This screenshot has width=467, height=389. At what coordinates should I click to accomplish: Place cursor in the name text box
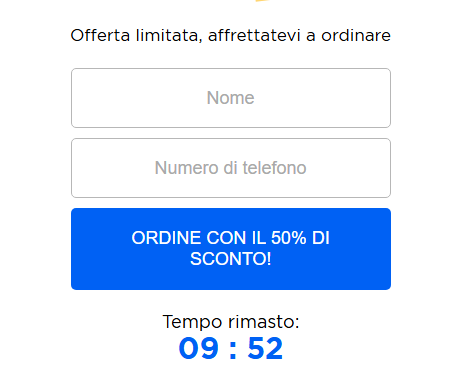click(231, 98)
